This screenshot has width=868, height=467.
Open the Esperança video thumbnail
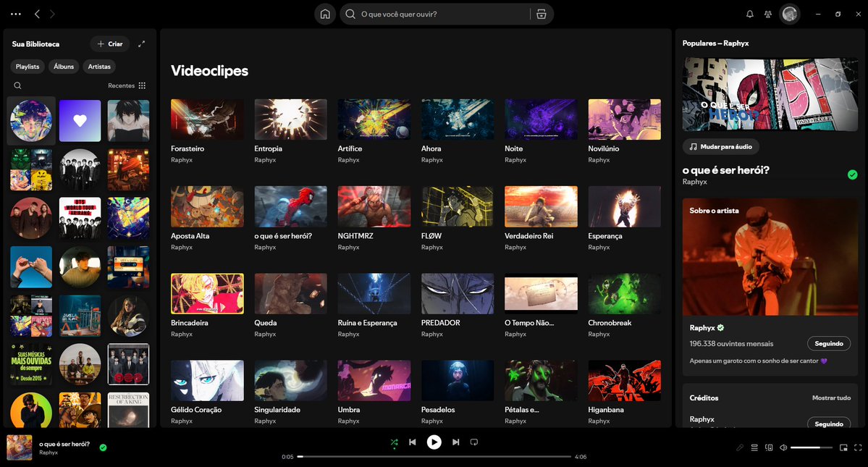(x=625, y=206)
